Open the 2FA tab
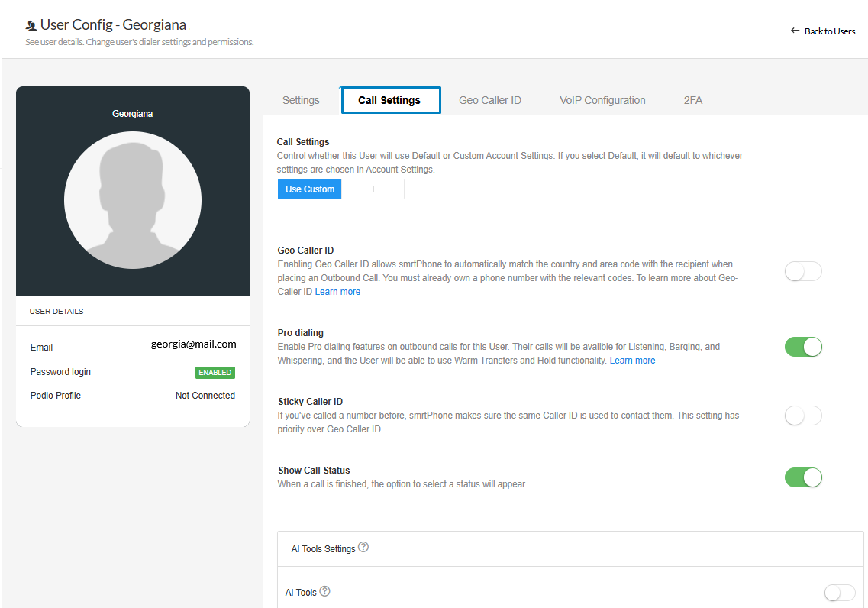Viewport: 868px width, 608px height. pos(693,100)
